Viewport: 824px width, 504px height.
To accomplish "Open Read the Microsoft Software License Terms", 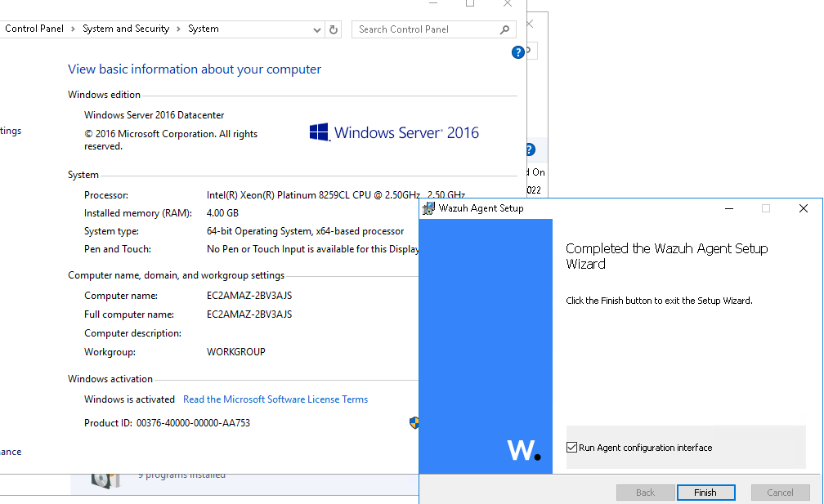I will [x=275, y=399].
